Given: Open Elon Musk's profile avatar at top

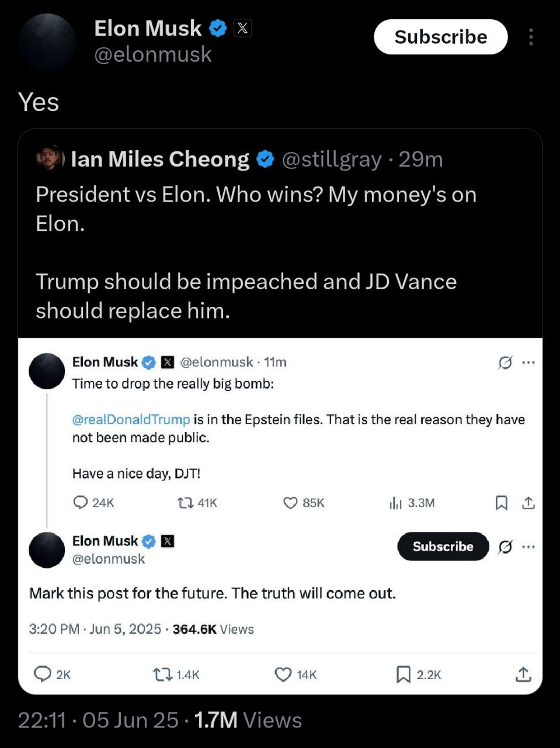Looking at the screenshot, I should pos(47,43).
